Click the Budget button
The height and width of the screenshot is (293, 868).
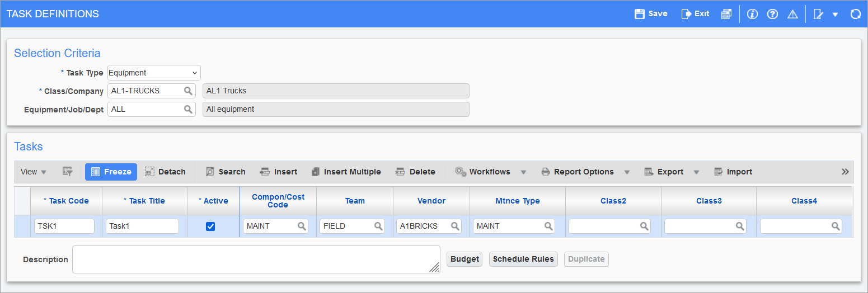(465, 259)
